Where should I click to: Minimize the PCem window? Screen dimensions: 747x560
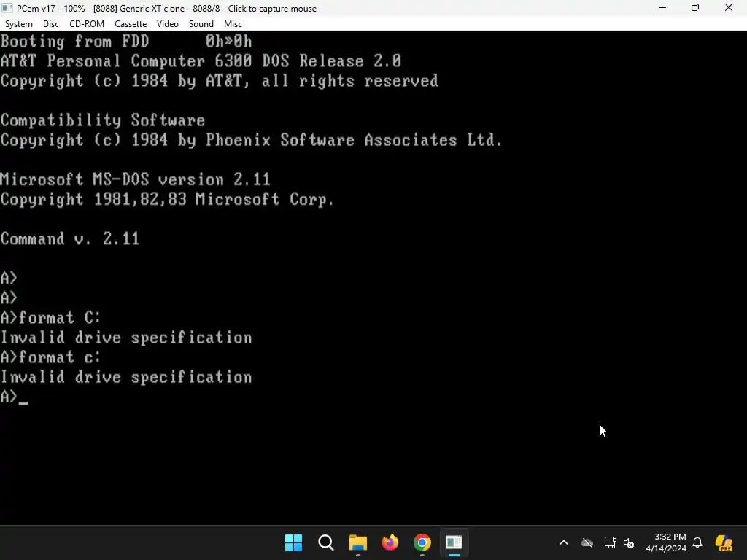pos(662,8)
